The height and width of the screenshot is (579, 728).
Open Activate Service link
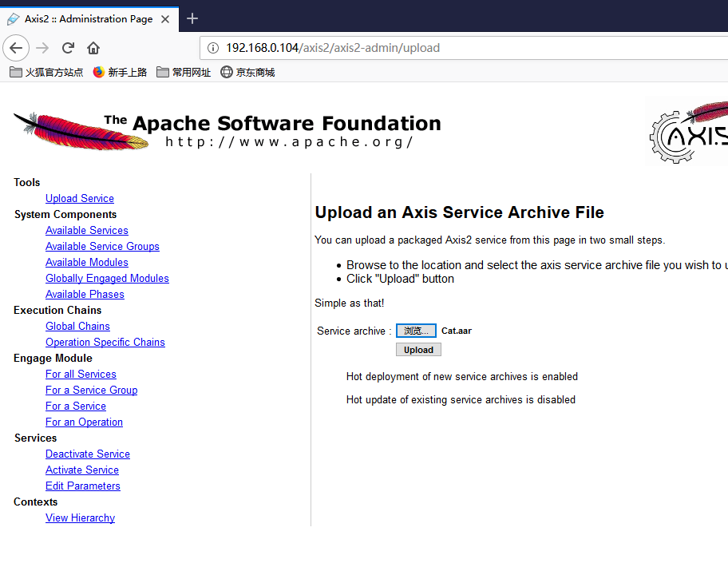[82, 470]
